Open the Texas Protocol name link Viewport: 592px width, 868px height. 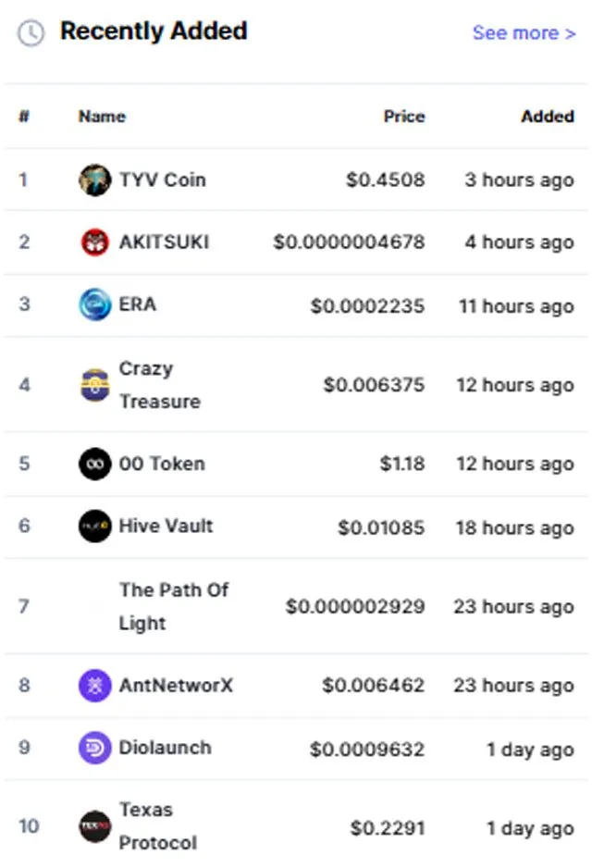(157, 826)
